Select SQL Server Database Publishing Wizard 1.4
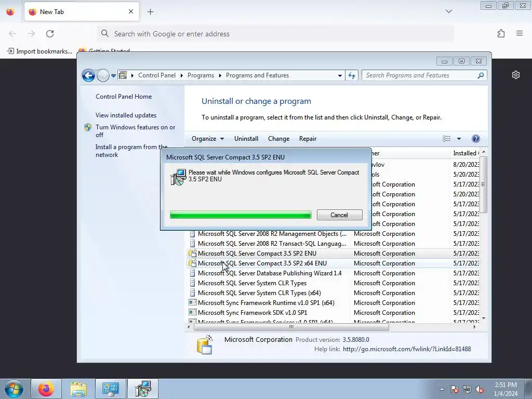 333,273
